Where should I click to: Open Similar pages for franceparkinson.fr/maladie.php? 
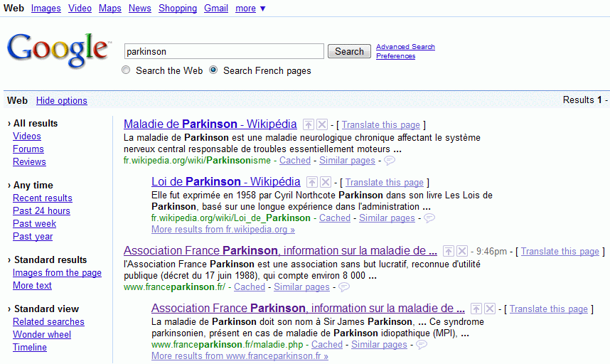click(x=379, y=345)
